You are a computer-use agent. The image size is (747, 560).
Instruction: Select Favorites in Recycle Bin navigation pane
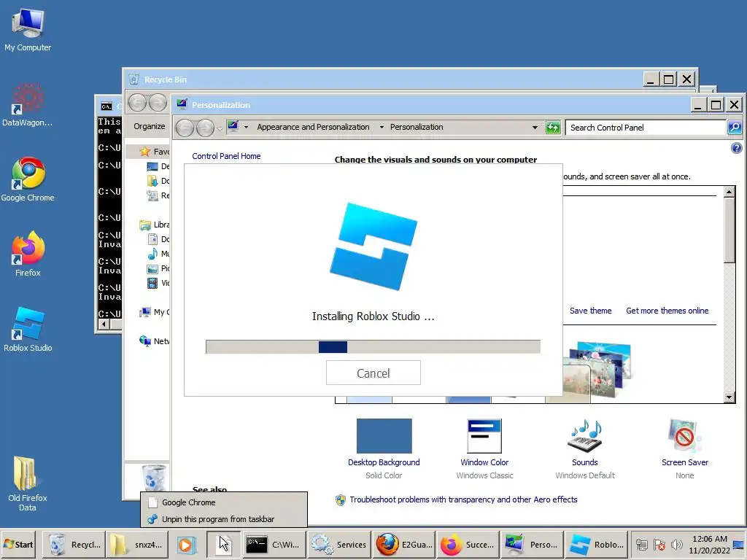coord(155,152)
